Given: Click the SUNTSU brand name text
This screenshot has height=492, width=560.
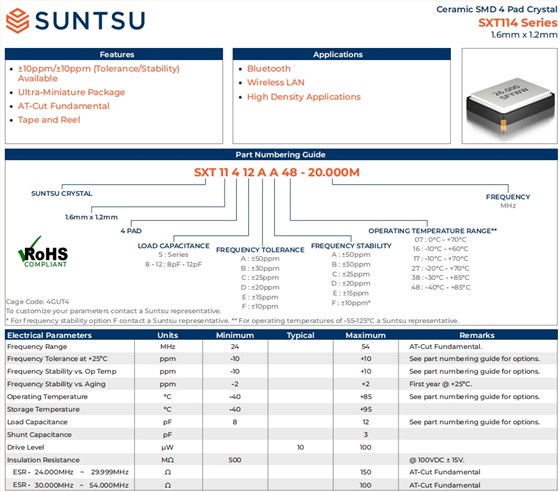Looking at the screenshot, I should point(90,21).
